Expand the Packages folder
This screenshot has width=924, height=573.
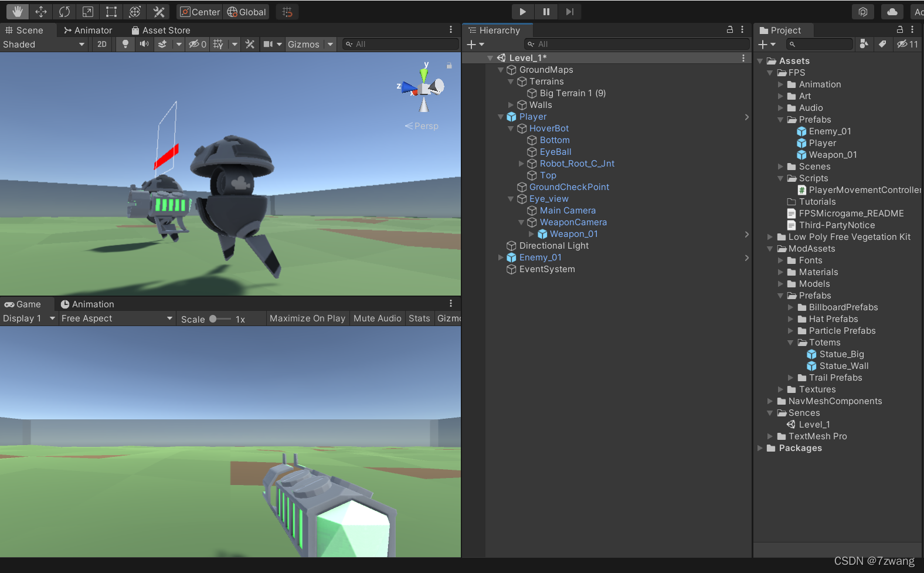(x=760, y=448)
